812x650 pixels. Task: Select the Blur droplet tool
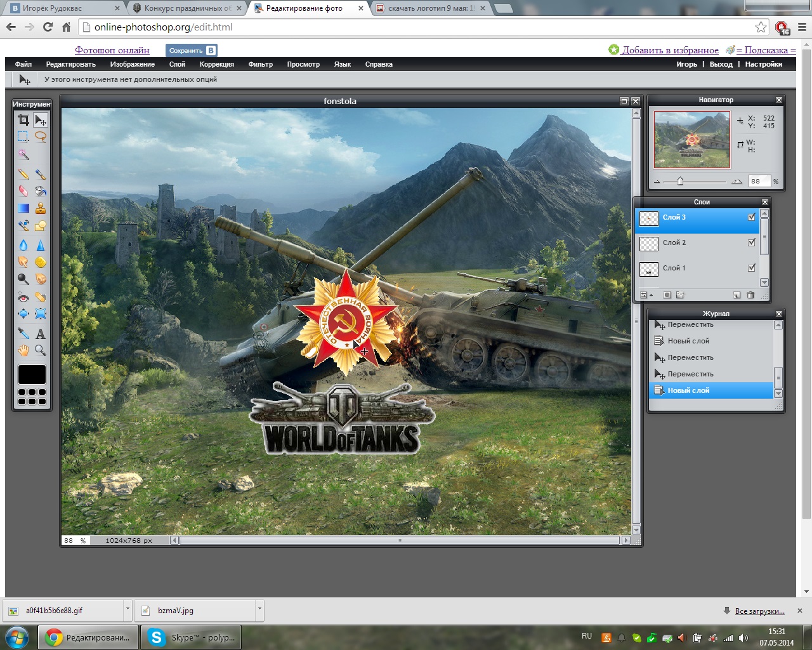pos(23,245)
